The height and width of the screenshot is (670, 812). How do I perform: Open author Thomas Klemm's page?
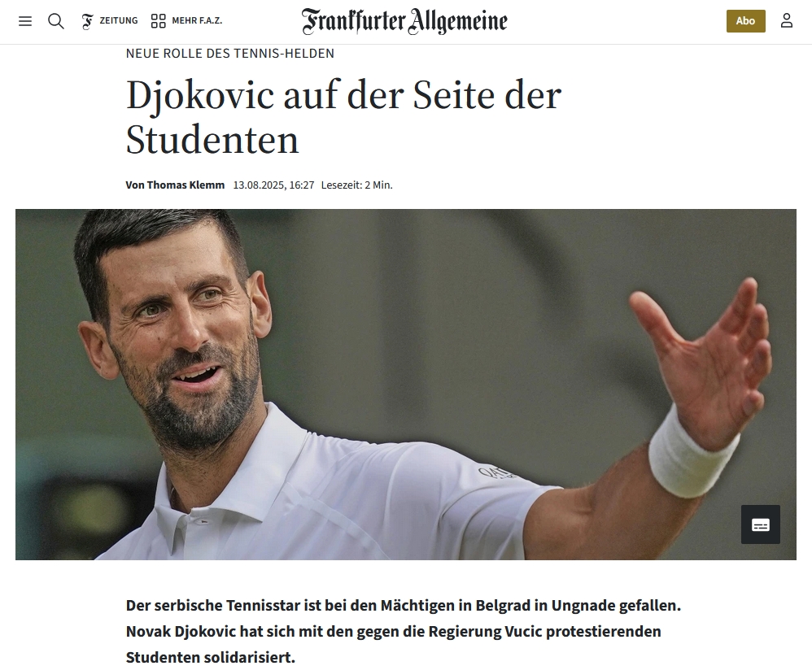[x=186, y=185]
